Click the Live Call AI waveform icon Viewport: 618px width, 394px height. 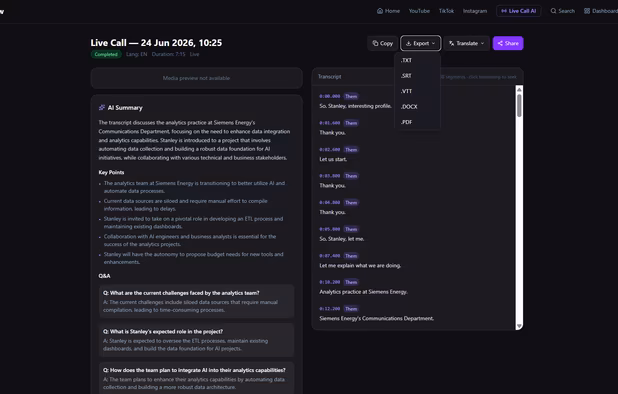pyautogui.click(x=504, y=11)
